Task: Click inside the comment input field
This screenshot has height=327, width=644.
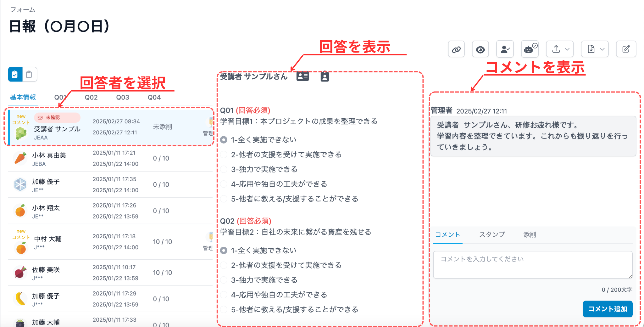Action: pyautogui.click(x=532, y=264)
